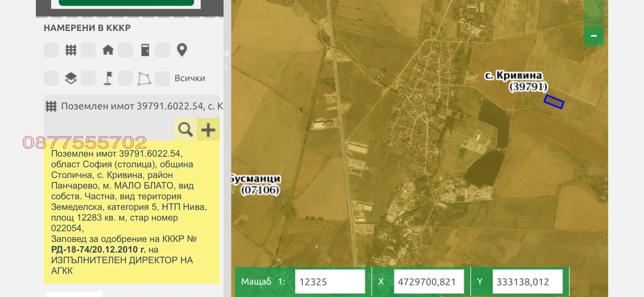Click the land parcel grid icon filter
This screenshot has height=297, width=644.
(x=71, y=50)
